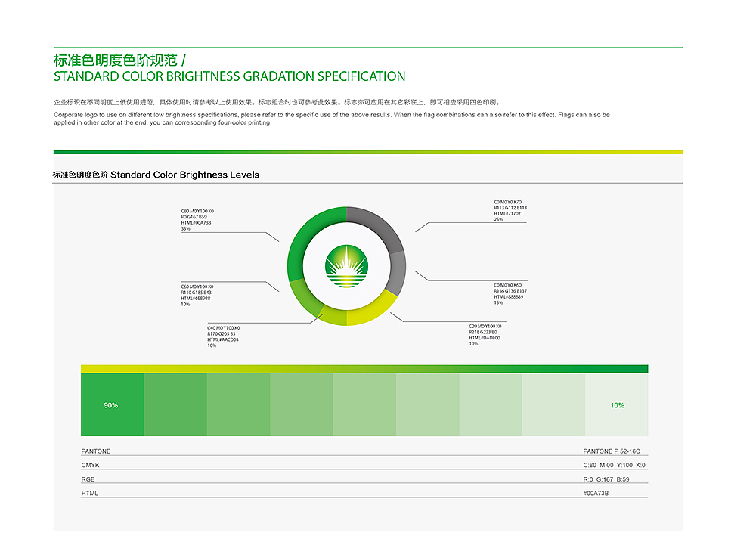Click the 'C60 M0 Y100 K0' label
This screenshot has width=756, height=539.
pyautogui.click(x=197, y=287)
